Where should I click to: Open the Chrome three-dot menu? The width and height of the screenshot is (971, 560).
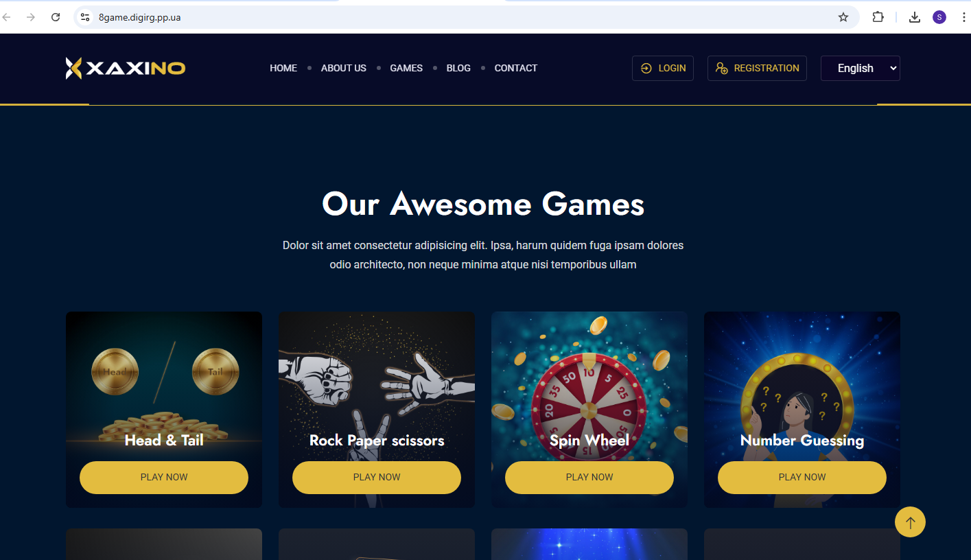pos(963,17)
